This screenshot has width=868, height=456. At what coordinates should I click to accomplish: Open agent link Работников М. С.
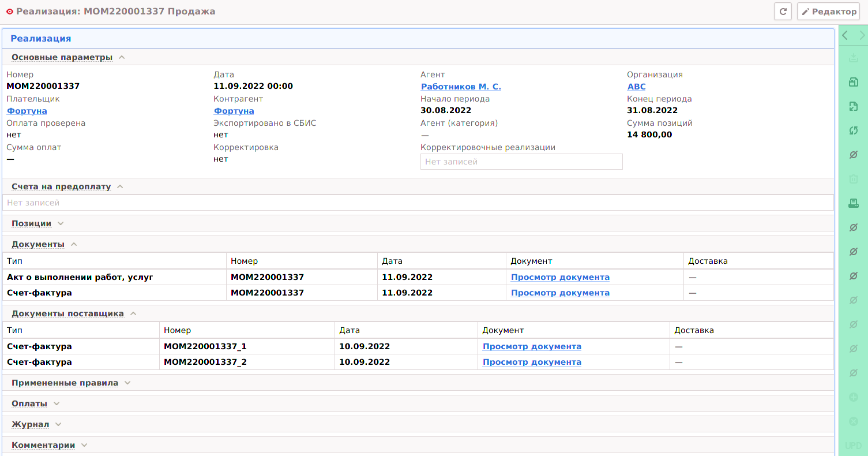click(x=461, y=87)
